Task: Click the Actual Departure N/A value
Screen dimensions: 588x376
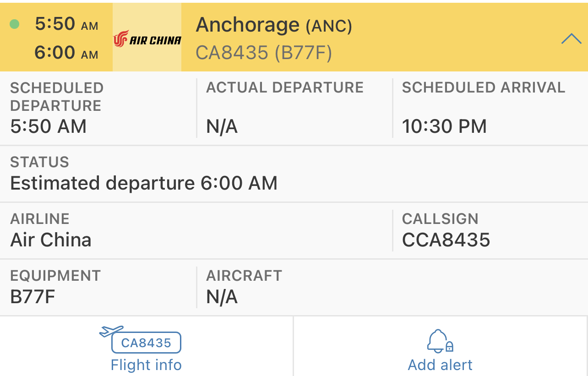Action: pyautogui.click(x=222, y=126)
